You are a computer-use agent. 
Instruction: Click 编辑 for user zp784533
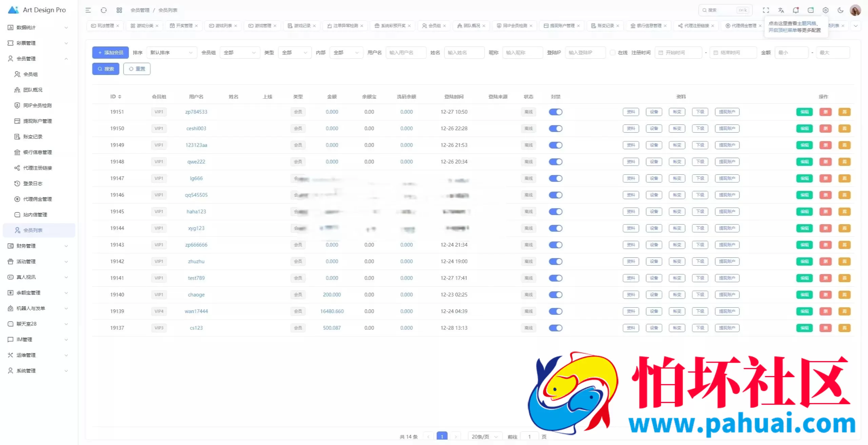[804, 112]
